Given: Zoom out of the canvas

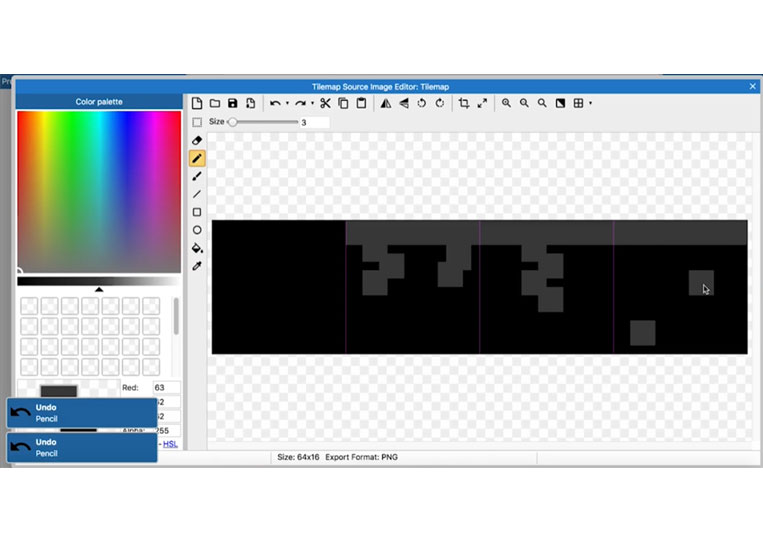Looking at the screenshot, I should [524, 103].
